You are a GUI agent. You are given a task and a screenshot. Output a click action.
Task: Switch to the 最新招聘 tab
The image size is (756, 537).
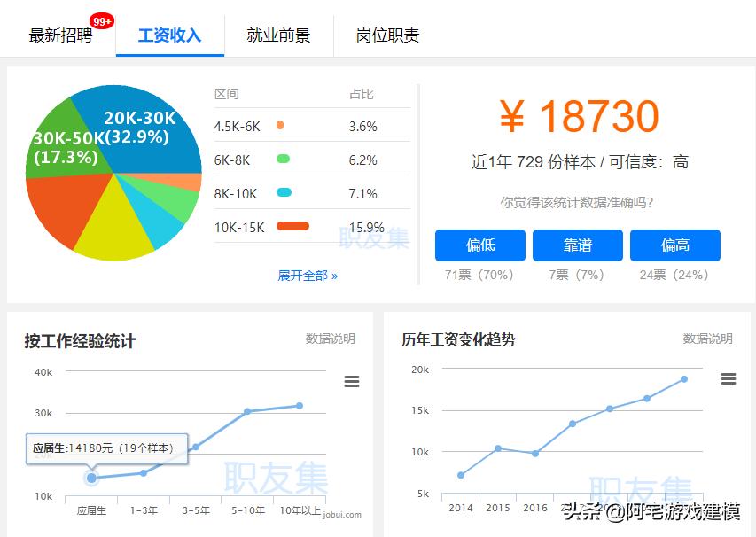coord(60,35)
